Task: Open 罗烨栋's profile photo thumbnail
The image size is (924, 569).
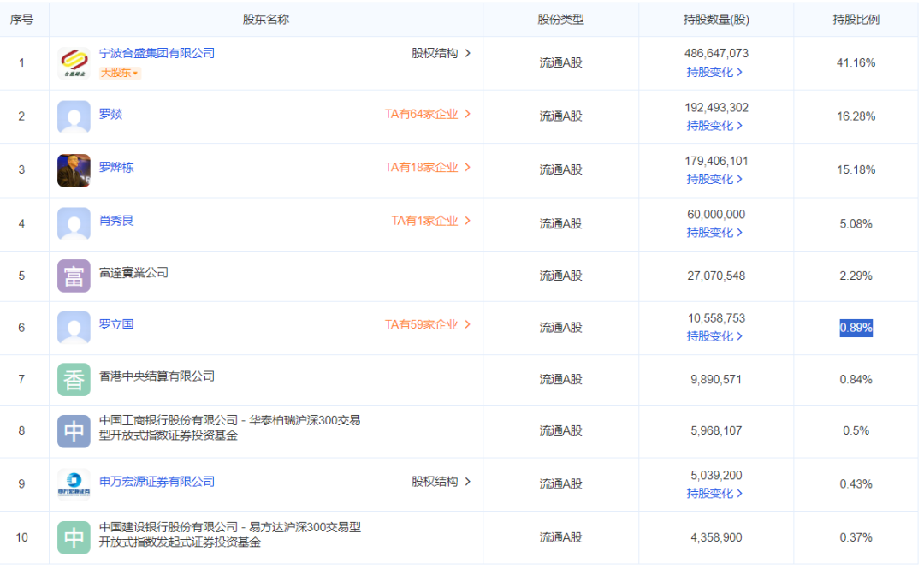Action: tap(74, 170)
